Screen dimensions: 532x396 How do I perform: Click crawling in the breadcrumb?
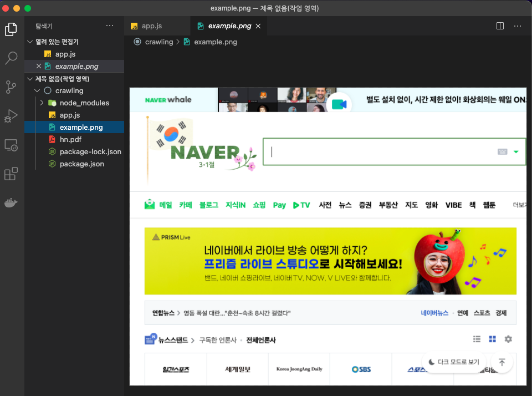[x=159, y=42]
